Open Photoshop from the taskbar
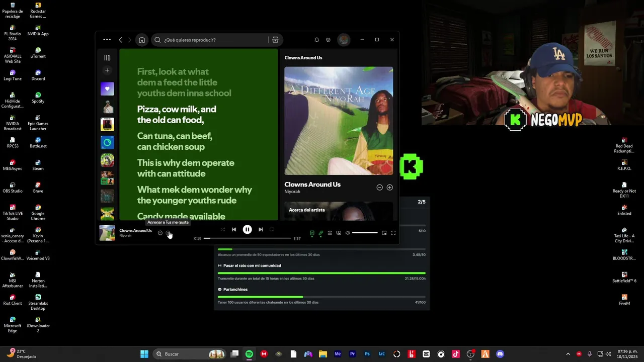Image resolution: width=644 pixels, height=362 pixels. [367, 354]
